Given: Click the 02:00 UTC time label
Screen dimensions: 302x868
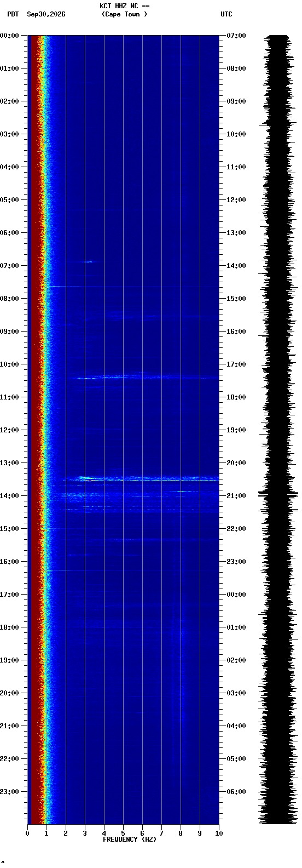Looking at the screenshot, I should coord(236,660).
